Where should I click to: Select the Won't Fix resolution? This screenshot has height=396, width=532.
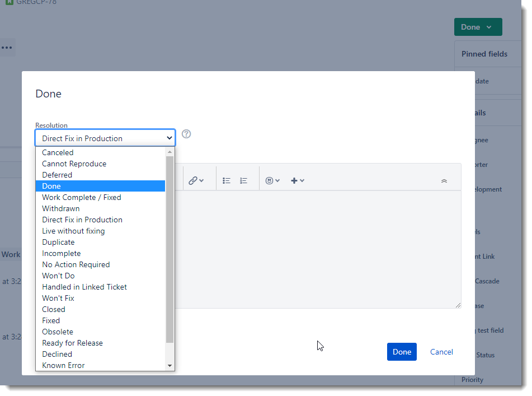58,298
